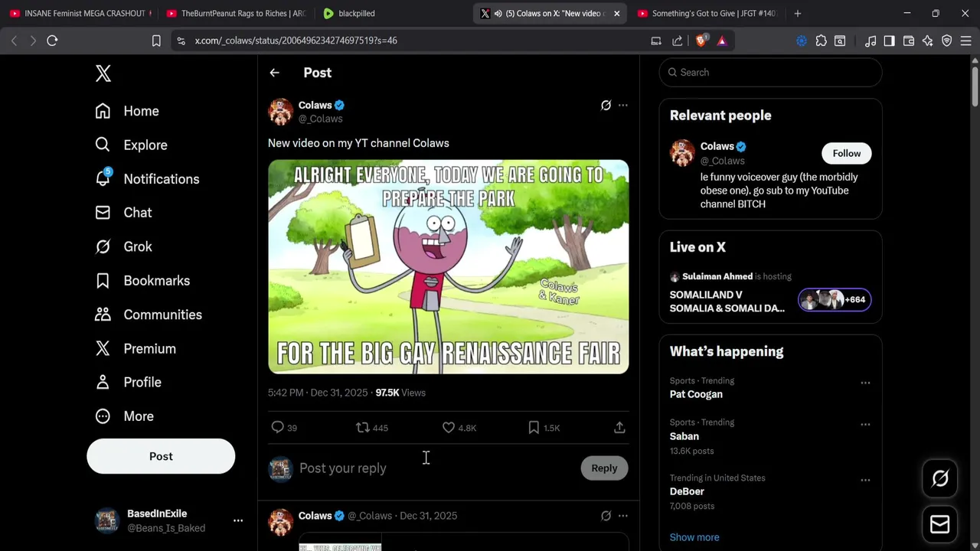The height and width of the screenshot is (551, 980).
Task: Bookmark the post with 1.5K bookmarks
Action: coord(544,428)
